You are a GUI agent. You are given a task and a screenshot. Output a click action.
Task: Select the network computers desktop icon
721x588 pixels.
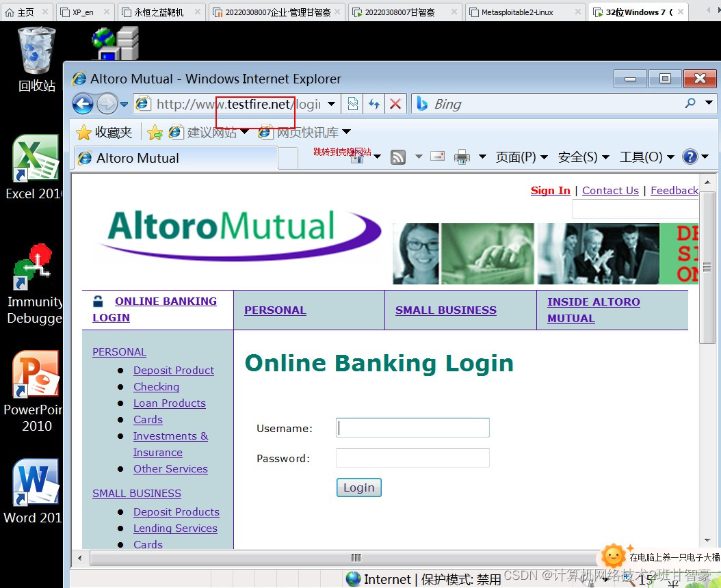116,43
